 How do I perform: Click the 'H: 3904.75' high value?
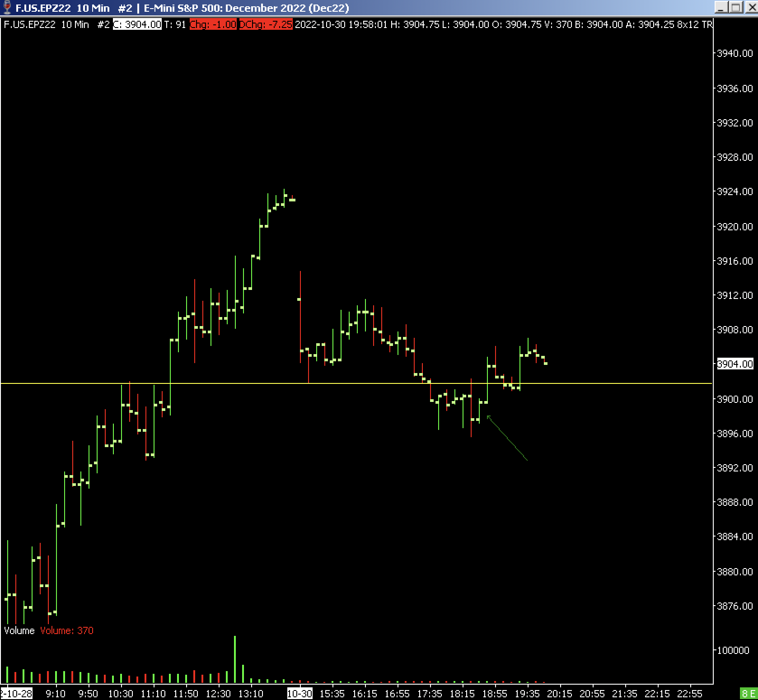click(415, 24)
